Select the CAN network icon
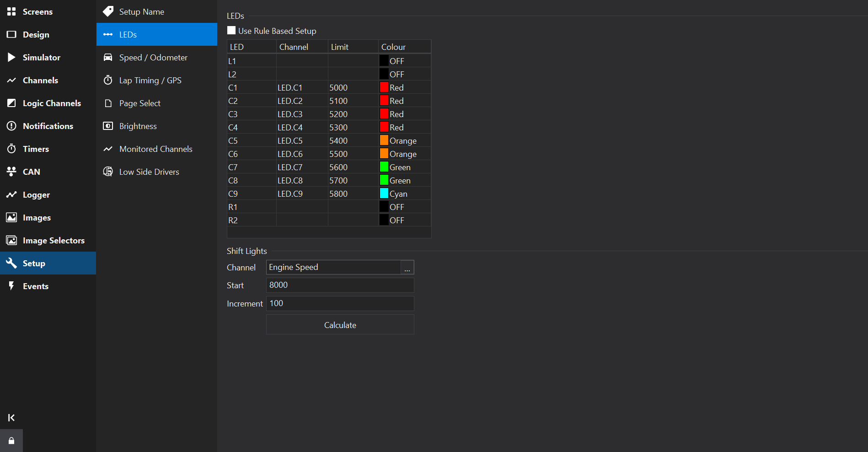This screenshot has height=452, width=868. (x=11, y=172)
